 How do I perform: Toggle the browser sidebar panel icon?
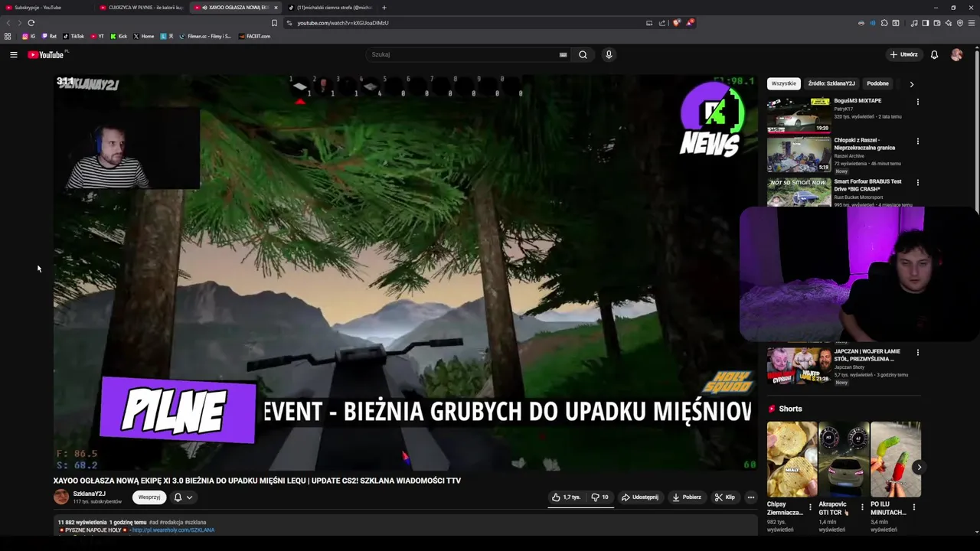[x=925, y=23]
